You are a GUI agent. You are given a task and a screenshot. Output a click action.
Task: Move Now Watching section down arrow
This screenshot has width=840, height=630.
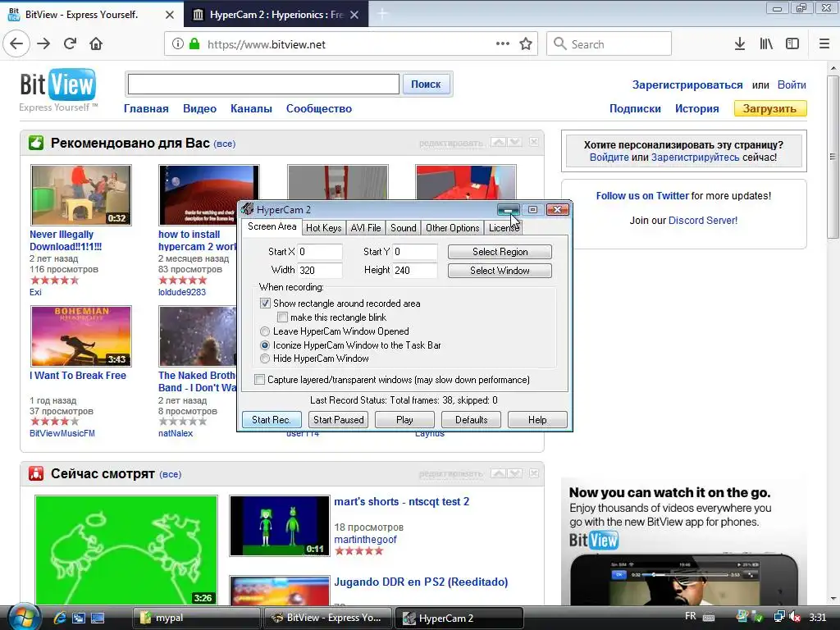pos(514,473)
